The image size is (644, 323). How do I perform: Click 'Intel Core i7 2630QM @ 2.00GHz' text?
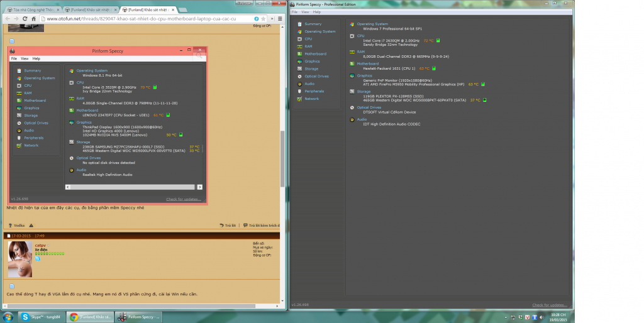pyautogui.click(x=391, y=41)
